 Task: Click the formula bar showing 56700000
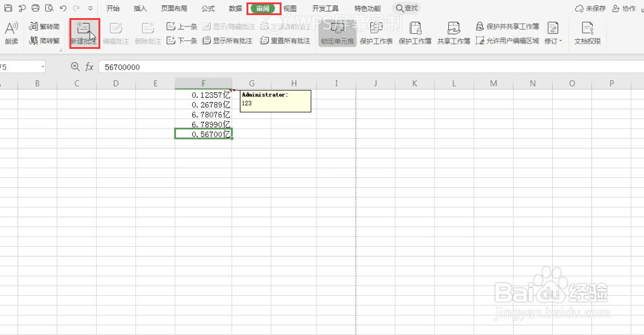(x=372, y=67)
